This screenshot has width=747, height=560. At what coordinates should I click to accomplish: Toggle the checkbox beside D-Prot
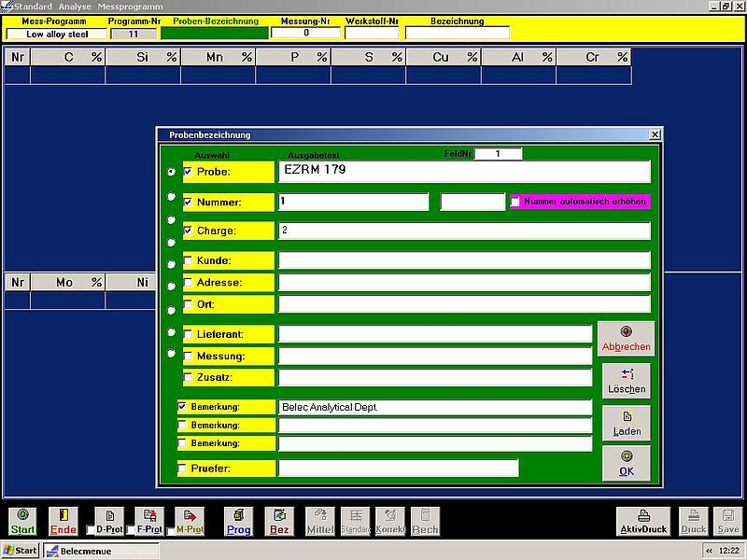click(90, 529)
